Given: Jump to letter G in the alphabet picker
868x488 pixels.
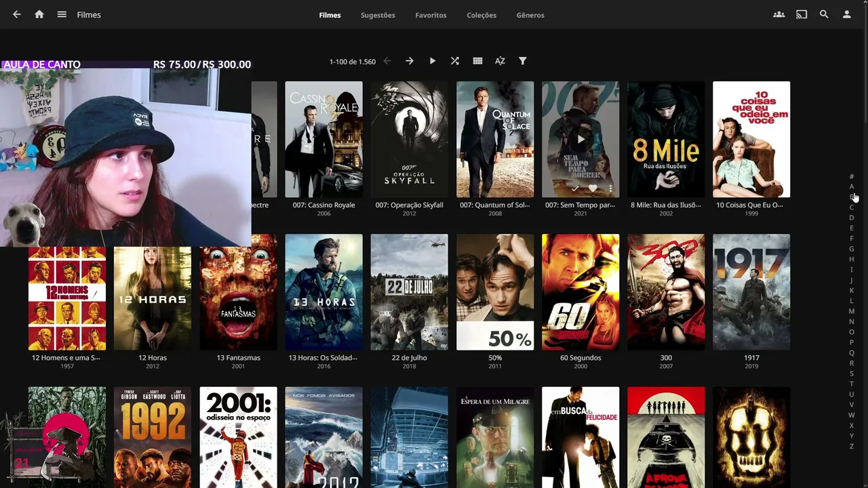Looking at the screenshot, I should 852,249.
